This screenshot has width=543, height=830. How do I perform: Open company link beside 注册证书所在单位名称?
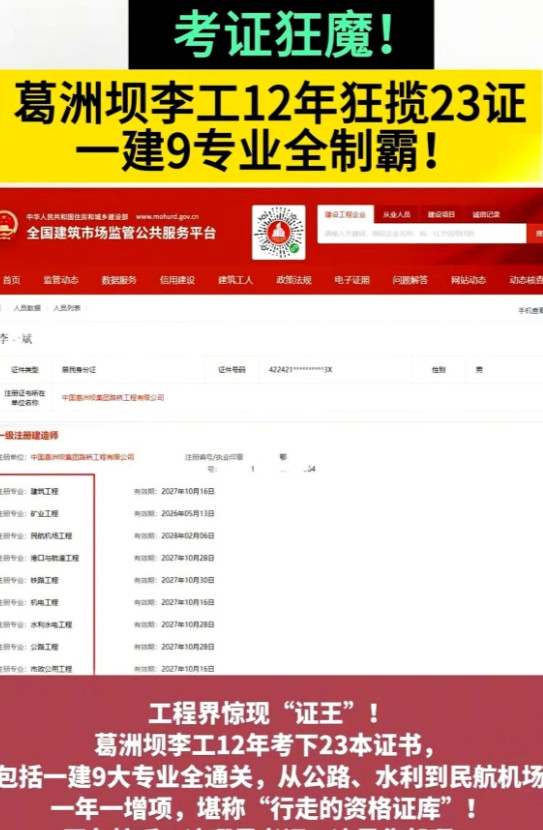(x=113, y=397)
